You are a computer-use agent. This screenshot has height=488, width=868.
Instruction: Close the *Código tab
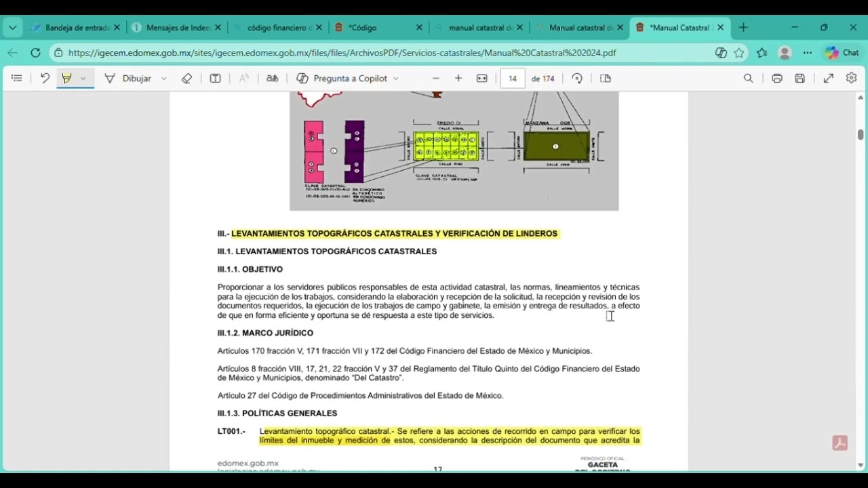(419, 28)
